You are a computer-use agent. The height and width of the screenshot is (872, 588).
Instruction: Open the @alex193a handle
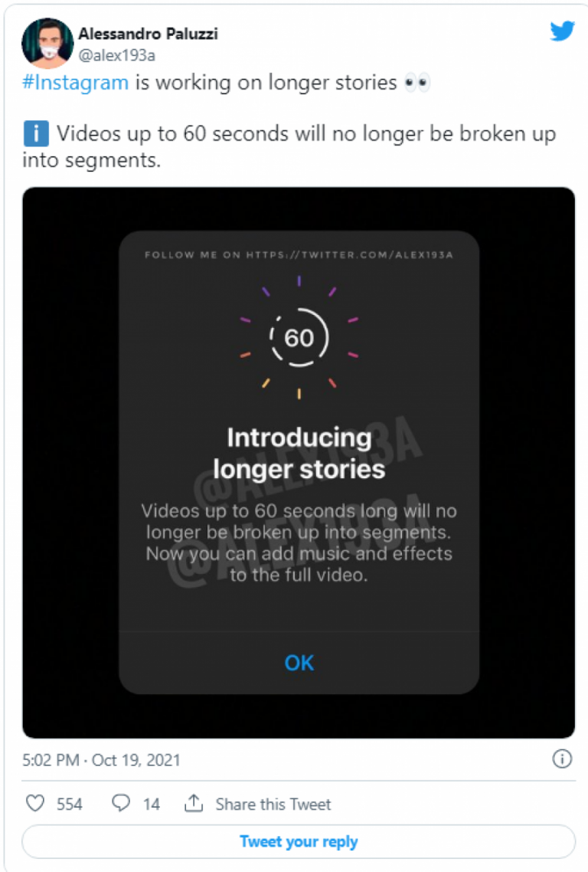coord(116,56)
